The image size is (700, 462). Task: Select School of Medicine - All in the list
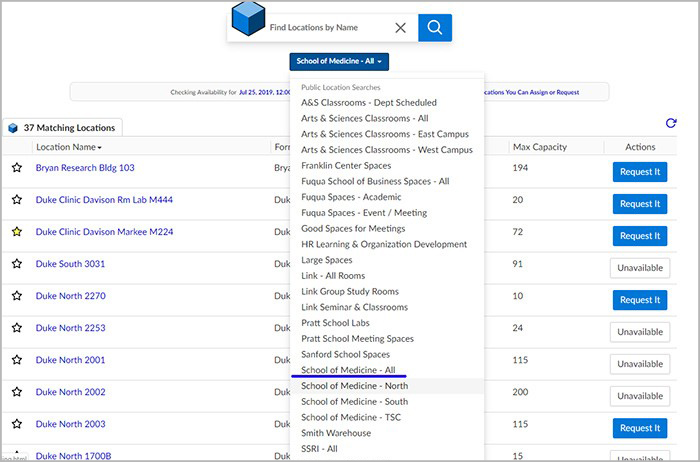tap(348, 370)
